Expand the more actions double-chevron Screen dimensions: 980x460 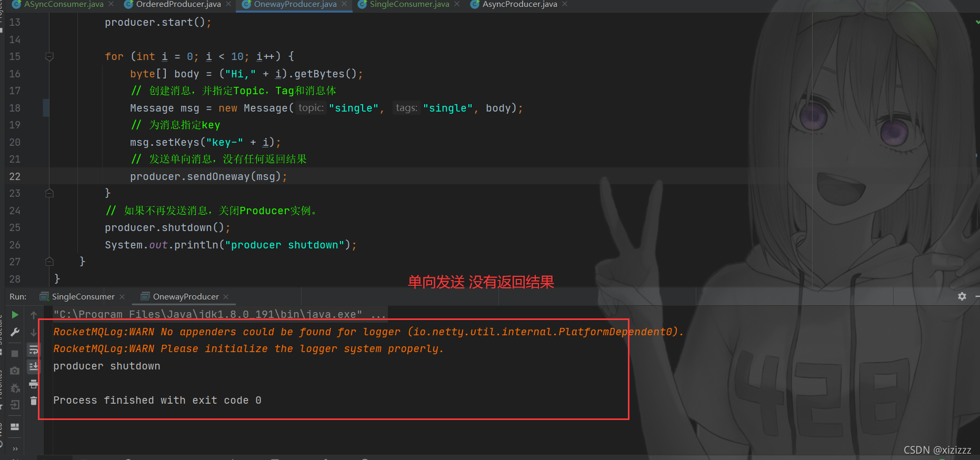click(15, 448)
